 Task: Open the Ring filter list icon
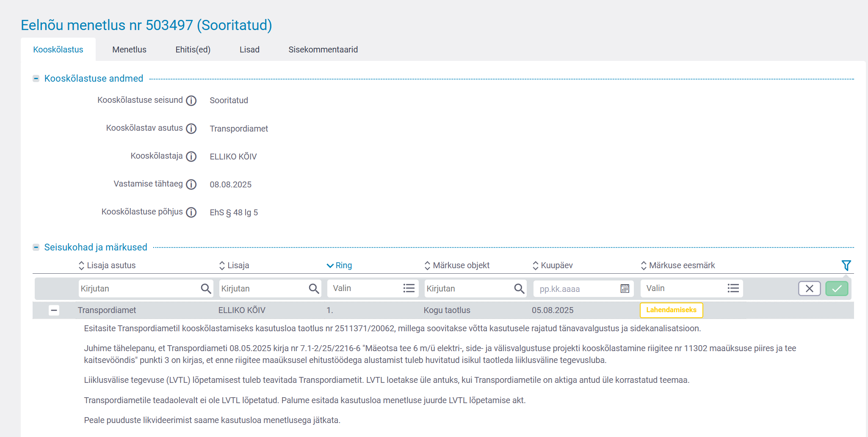tap(409, 288)
